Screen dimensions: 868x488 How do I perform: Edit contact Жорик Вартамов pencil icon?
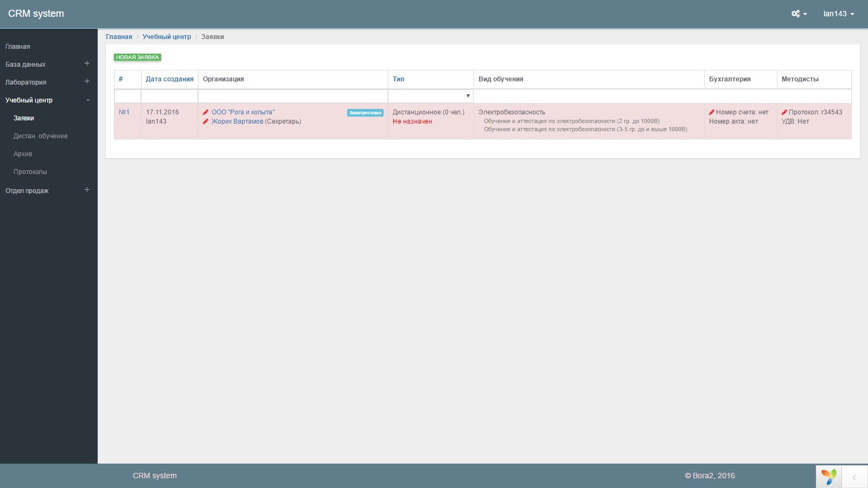pos(206,121)
